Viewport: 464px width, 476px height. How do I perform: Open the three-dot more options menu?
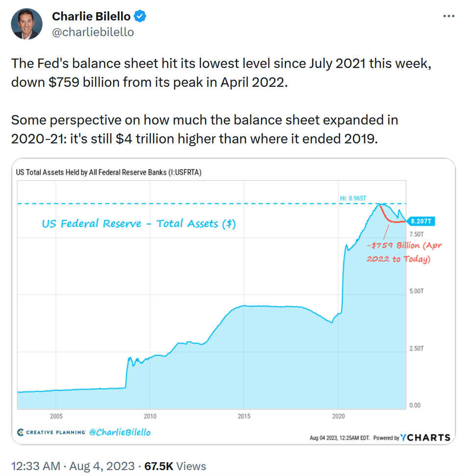coord(448,16)
